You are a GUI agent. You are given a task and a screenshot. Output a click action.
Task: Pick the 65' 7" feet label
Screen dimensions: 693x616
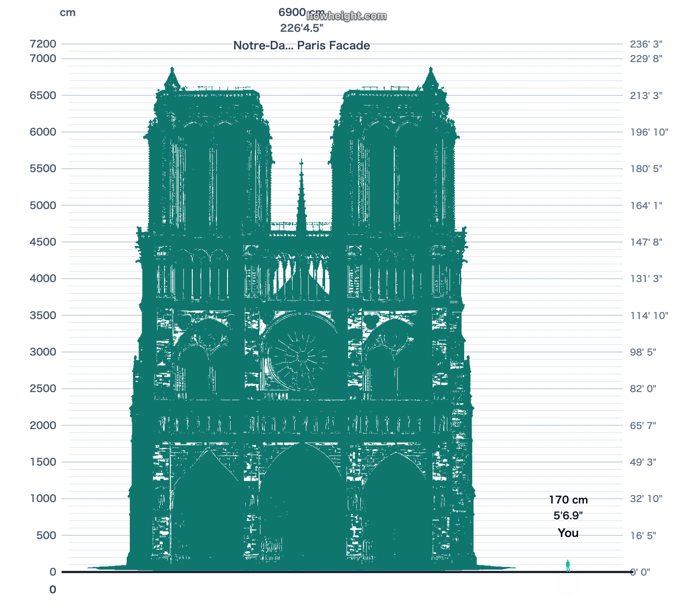coord(643,425)
